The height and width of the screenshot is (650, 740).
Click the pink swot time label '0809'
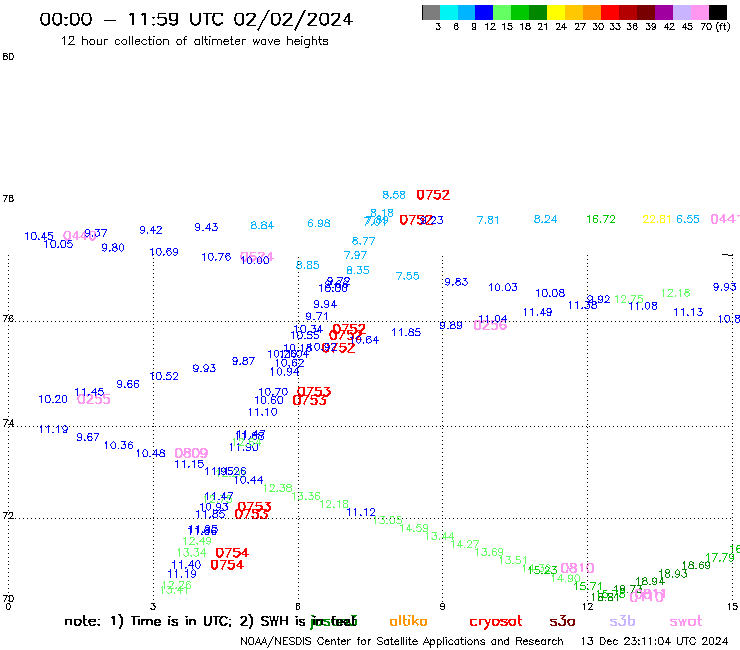191,454
